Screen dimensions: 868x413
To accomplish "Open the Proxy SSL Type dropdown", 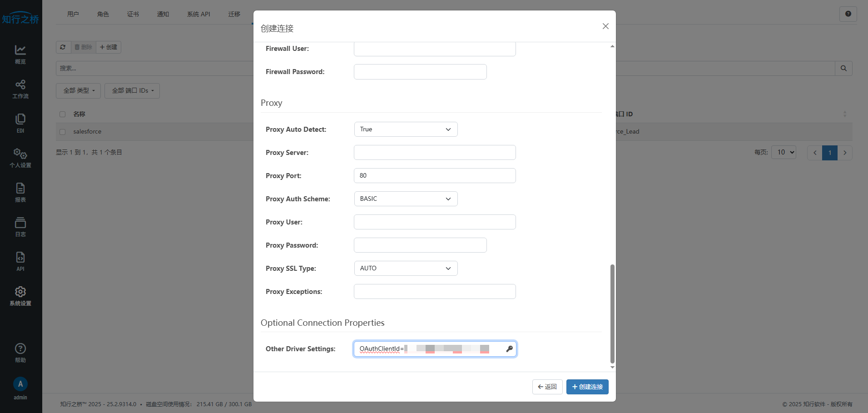I will 406,269.
